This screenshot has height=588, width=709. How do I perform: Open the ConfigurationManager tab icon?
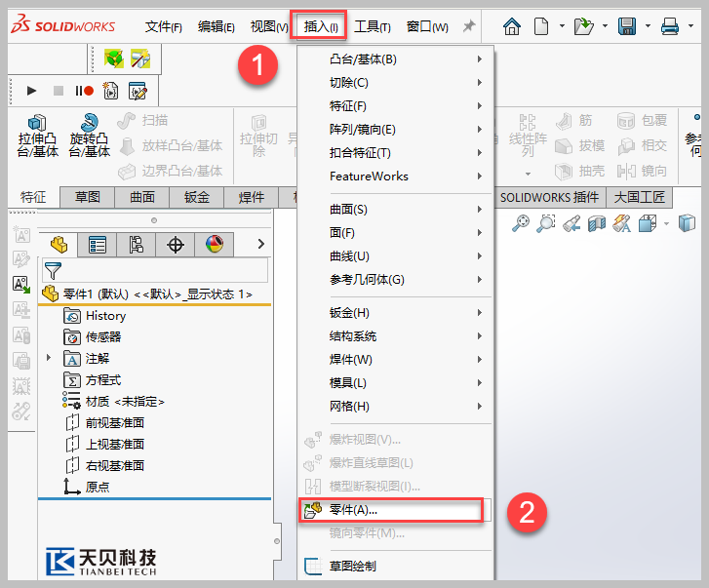137,245
